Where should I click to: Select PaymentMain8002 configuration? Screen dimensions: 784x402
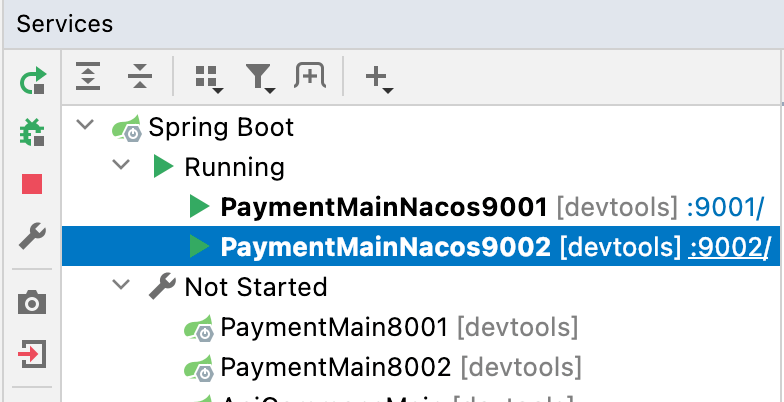pos(336,367)
